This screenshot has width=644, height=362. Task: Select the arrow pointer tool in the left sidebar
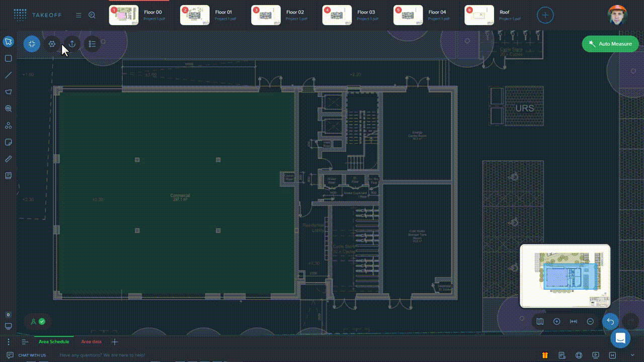tap(8, 42)
